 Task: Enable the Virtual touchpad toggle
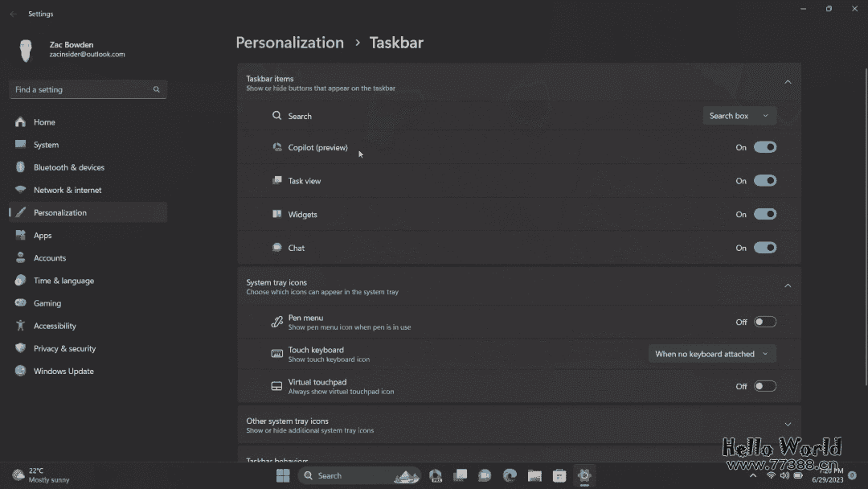(x=765, y=386)
